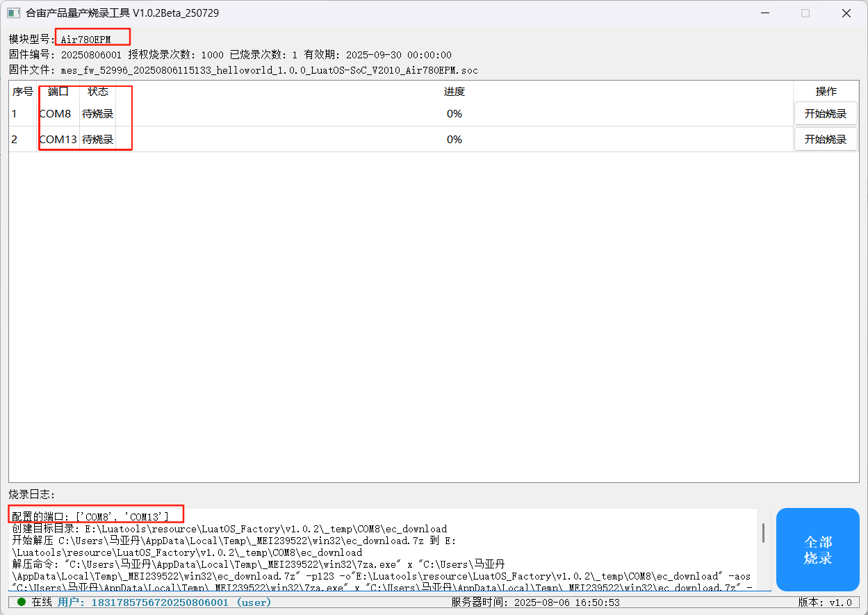The height and width of the screenshot is (615, 868).
Task: Start burning on the COM8 row
Action: [x=826, y=113]
